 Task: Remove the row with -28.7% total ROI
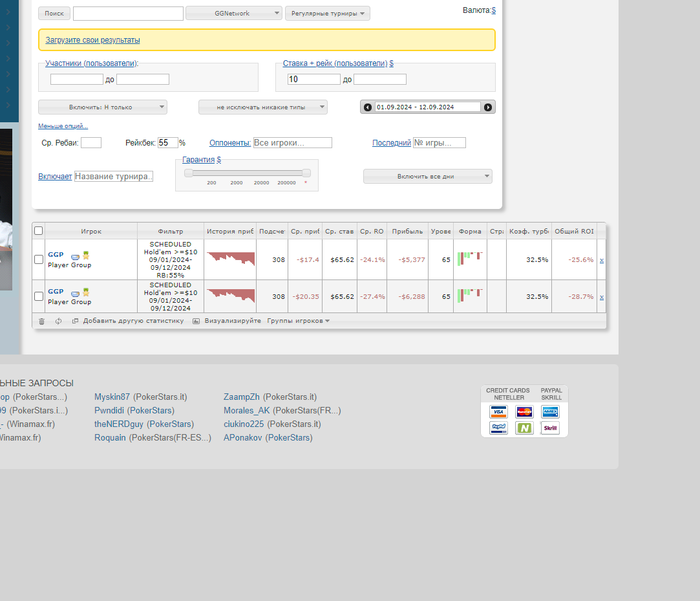(602, 297)
